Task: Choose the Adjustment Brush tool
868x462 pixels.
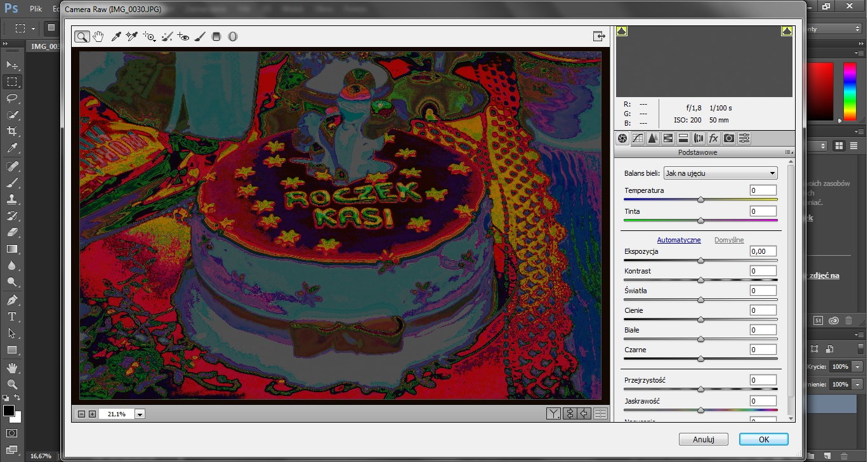Action: 200,37
